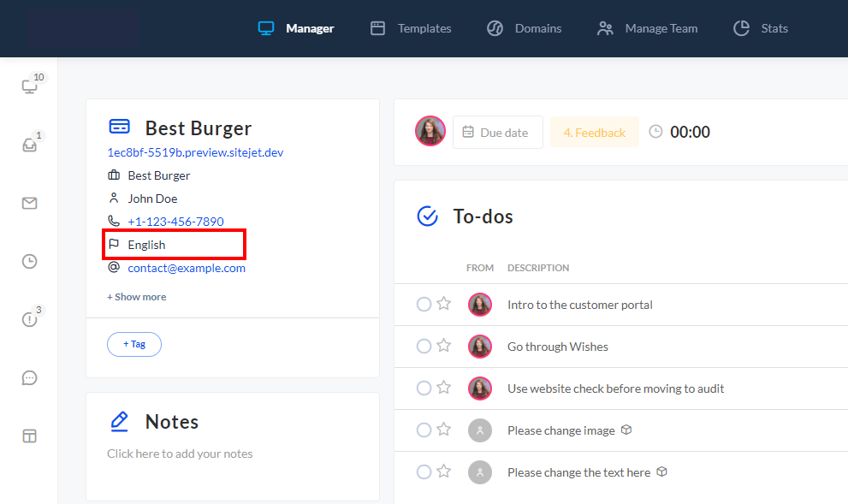Click the cube icon beside 'Please change image'

point(626,430)
